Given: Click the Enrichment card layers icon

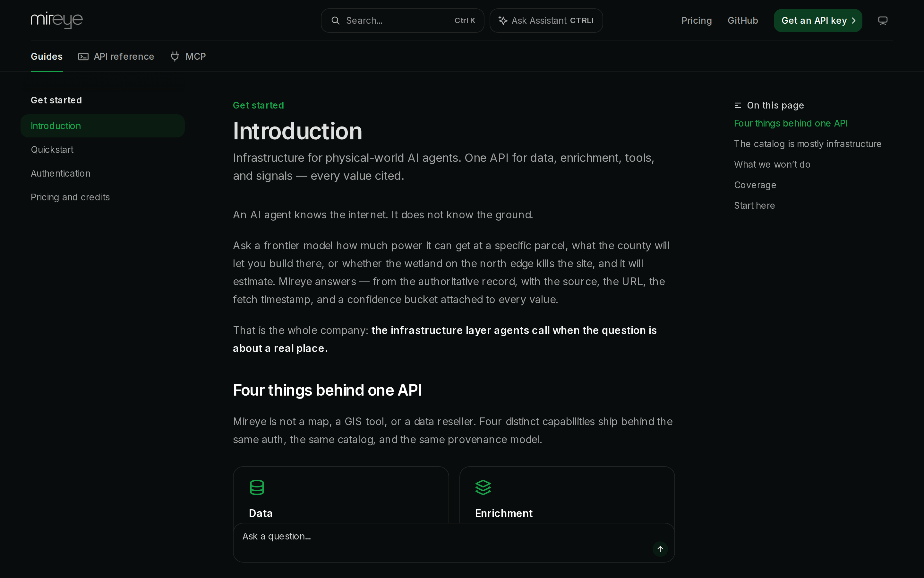Looking at the screenshot, I should [483, 487].
